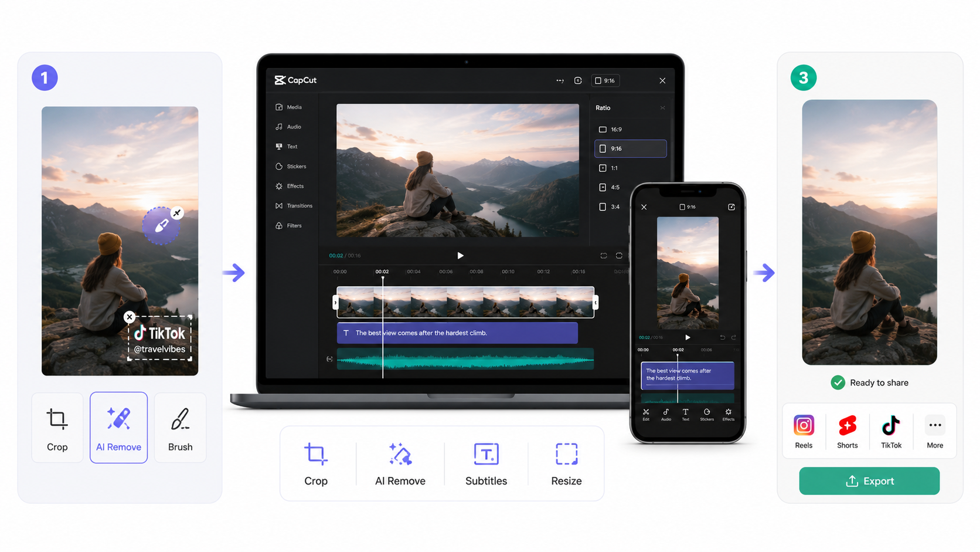Screen dimensions: 980x552
Task: Remove the TikTok watermark selection box
Action: point(130,317)
